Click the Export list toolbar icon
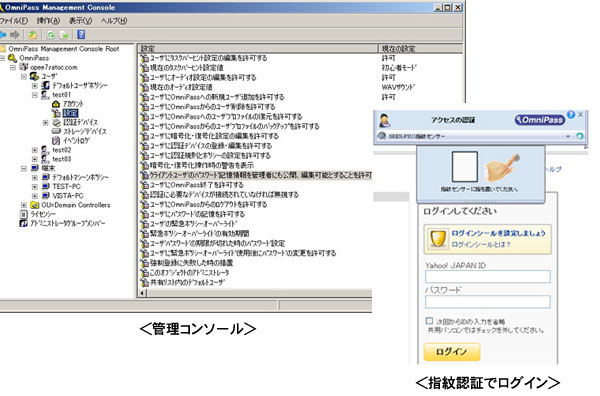This screenshot has height=396, width=600. click(64, 35)
